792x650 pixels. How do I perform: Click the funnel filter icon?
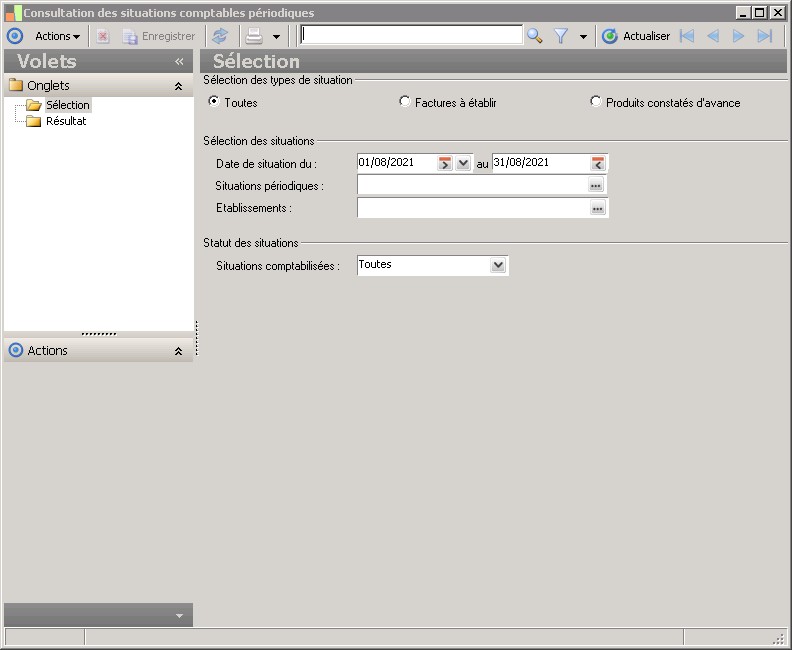click(x=561, y=36)
